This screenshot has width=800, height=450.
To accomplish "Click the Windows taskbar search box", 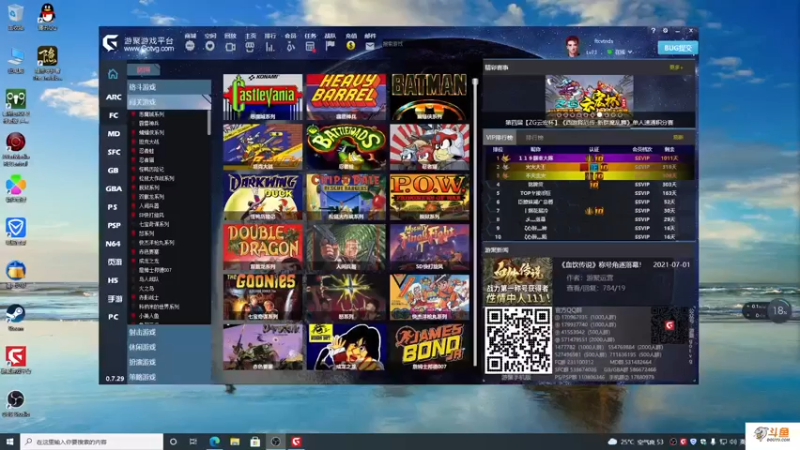I will click(x=92, y=442).
